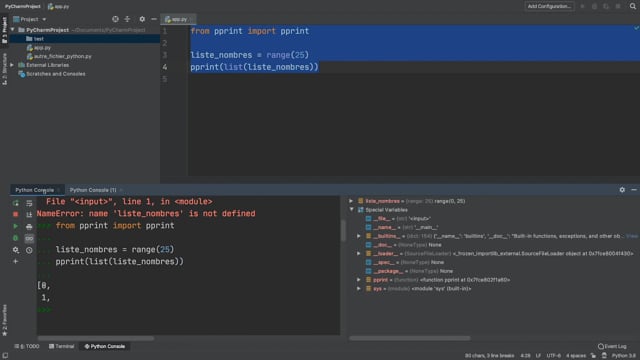640x360 pixels.
Task: Open console settings wrench-gear icon
Action: pos(16,250)
